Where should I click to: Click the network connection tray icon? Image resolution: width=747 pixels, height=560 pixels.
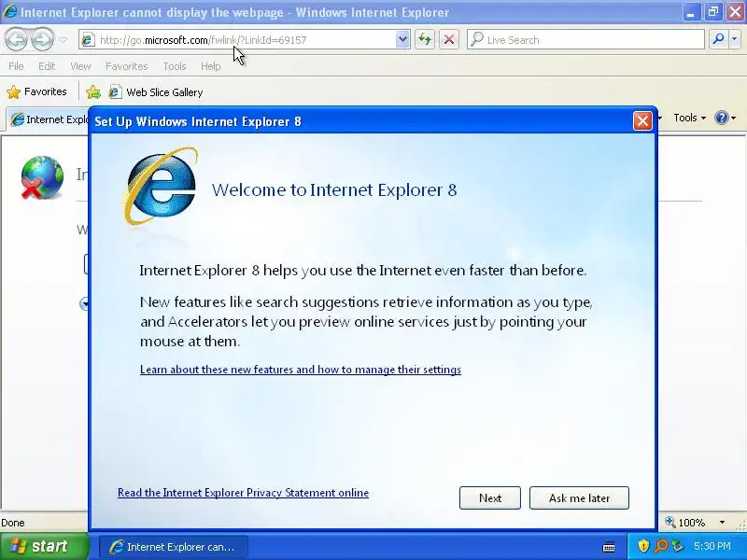pos(677,546)
